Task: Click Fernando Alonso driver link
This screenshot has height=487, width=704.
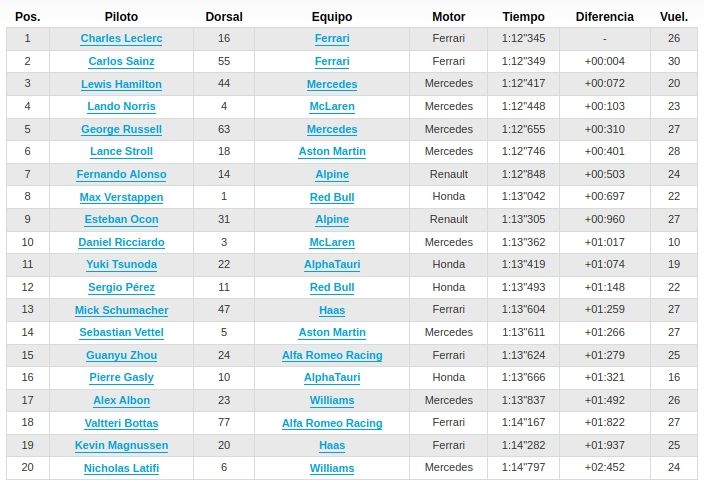Action: [x=121, y=174]
